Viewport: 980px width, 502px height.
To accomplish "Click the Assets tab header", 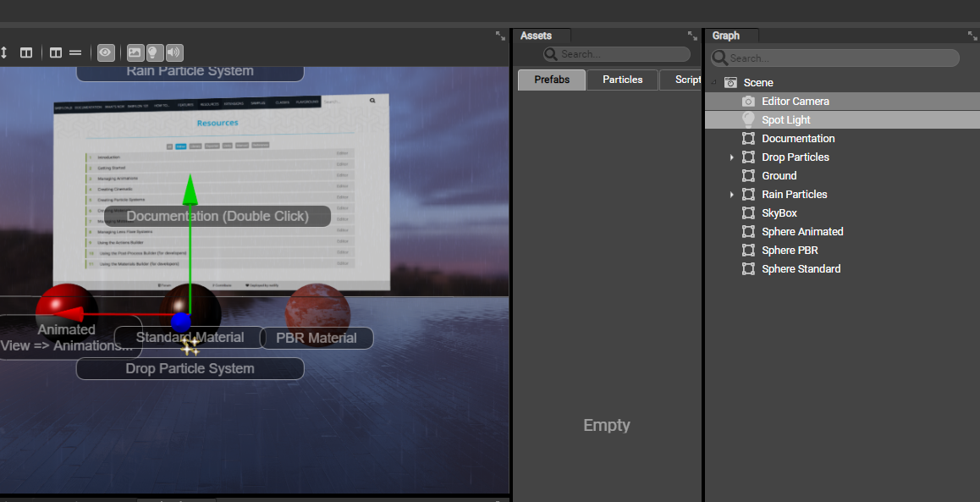I will pyautogui.click(x=536, y=36).
